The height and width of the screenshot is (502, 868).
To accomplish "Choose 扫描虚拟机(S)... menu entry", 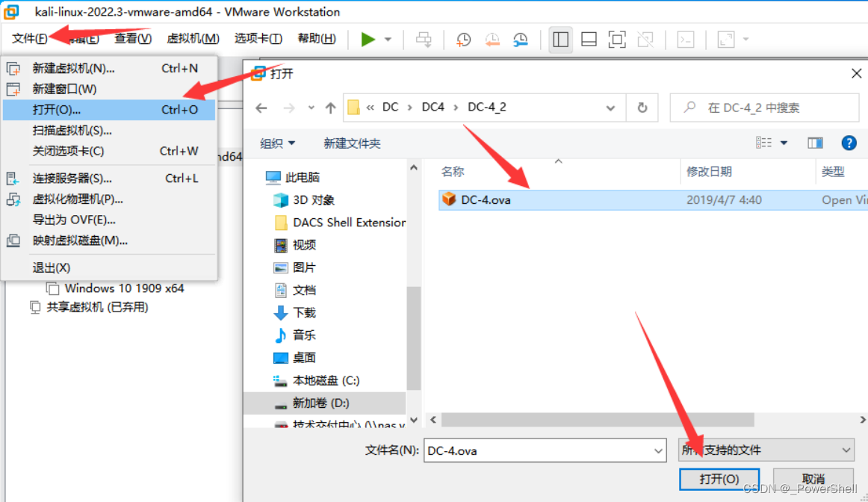I will coord(109,131).
